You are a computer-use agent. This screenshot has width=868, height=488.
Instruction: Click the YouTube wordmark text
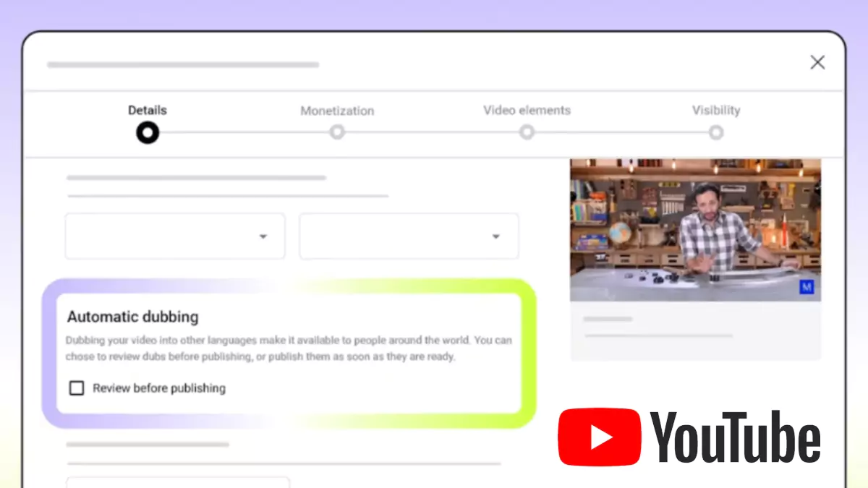pyautogui.click(x=736, y=437)
